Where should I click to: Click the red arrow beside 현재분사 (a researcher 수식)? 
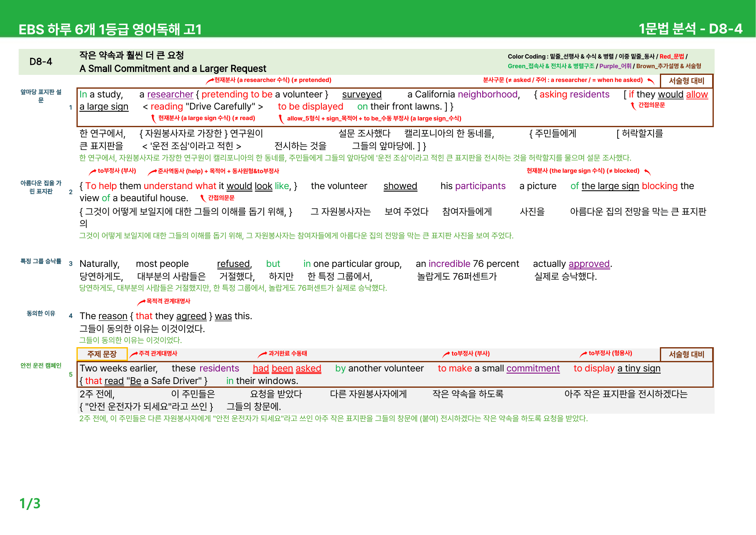[210, 81]
